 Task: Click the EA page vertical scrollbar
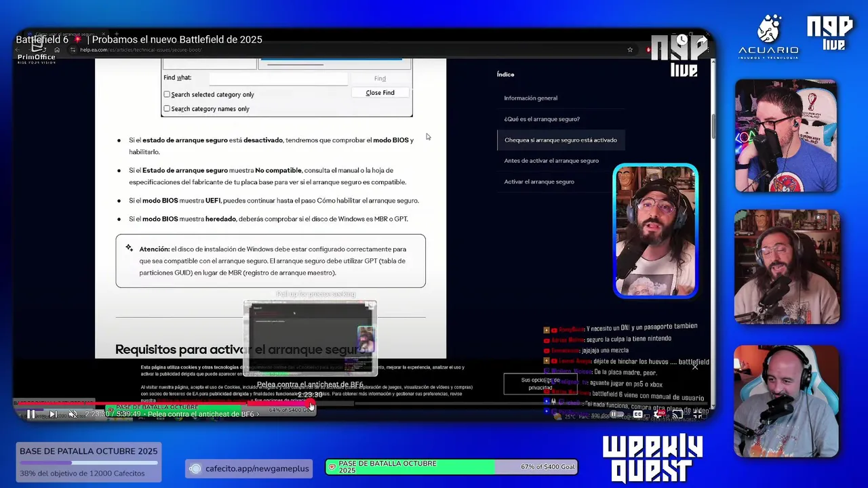point(713,125)
